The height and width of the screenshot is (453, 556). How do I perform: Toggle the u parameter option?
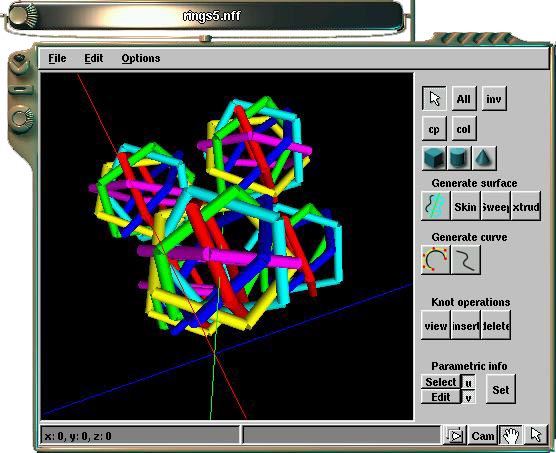468,382
